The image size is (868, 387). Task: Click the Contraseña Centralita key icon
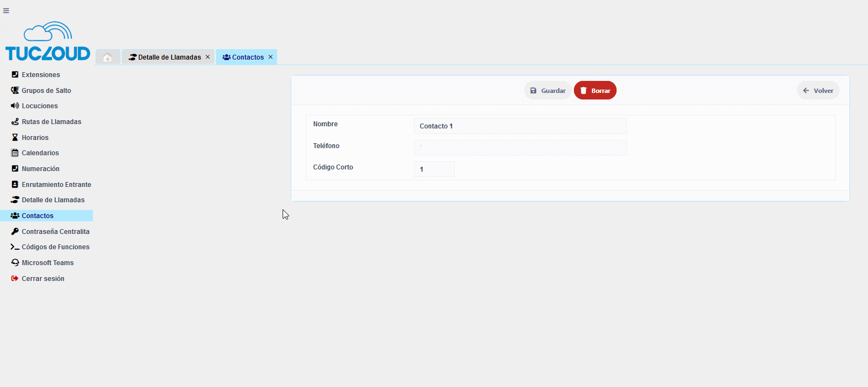tap(15, 232)
